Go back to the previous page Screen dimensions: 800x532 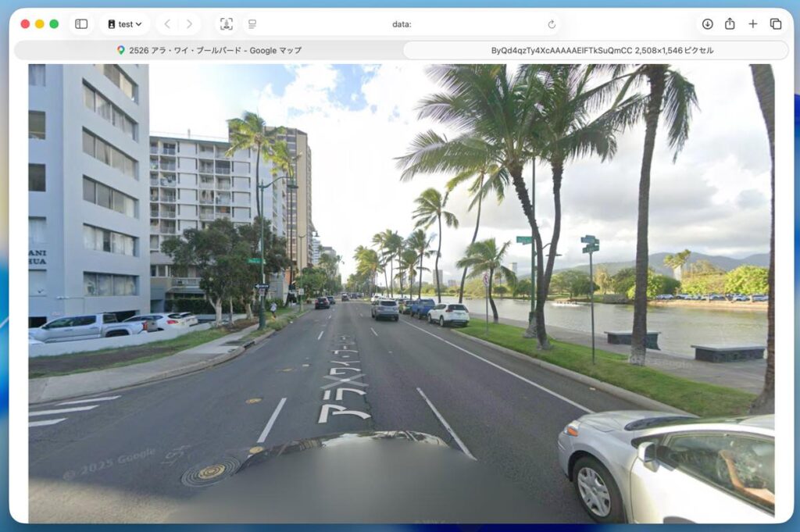pos(166,24)
